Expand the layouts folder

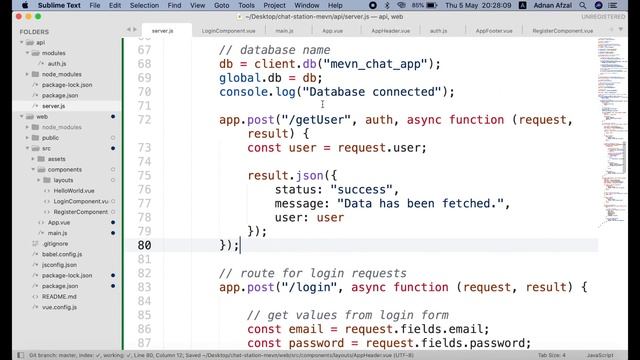coord(39,180)
